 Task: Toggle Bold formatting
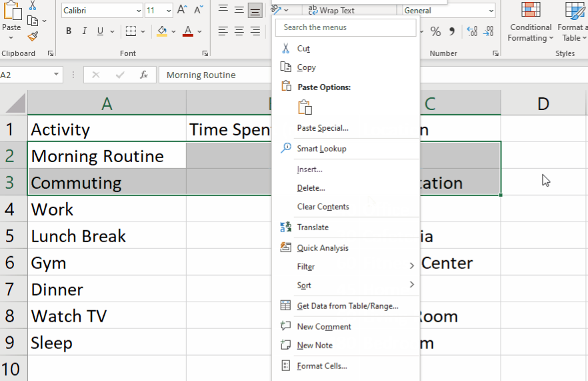point(69,31)
